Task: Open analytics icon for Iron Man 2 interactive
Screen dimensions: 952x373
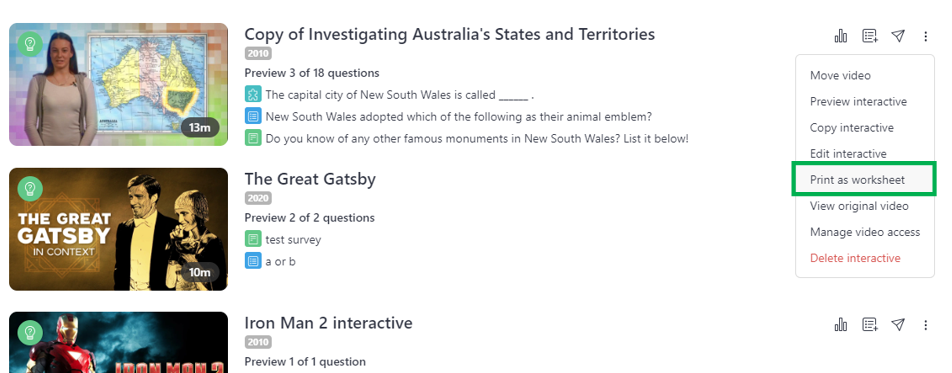Action: (841, 325)
